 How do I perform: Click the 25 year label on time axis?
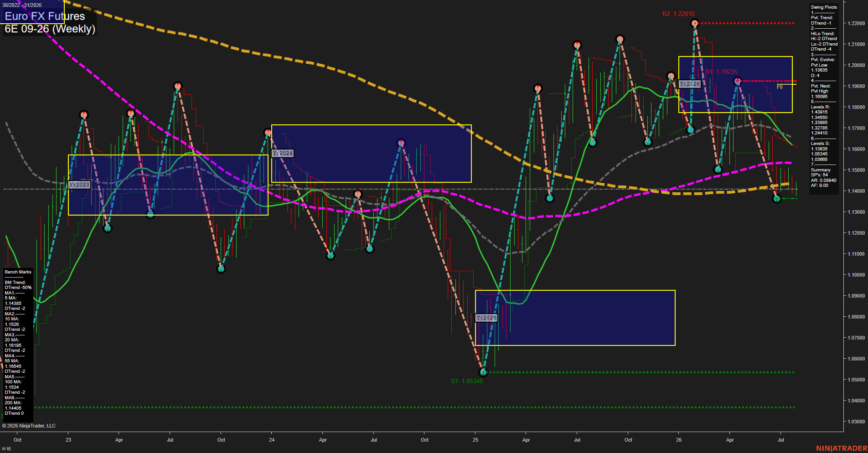[475, 440]
